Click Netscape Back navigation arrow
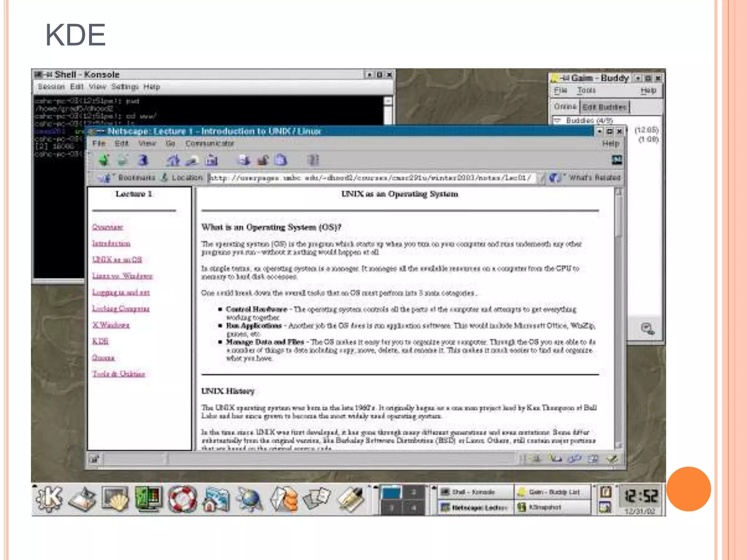Image resolution: width=747 pixels, height=560 pixels. pyautogui.click(x=104, y=160)
